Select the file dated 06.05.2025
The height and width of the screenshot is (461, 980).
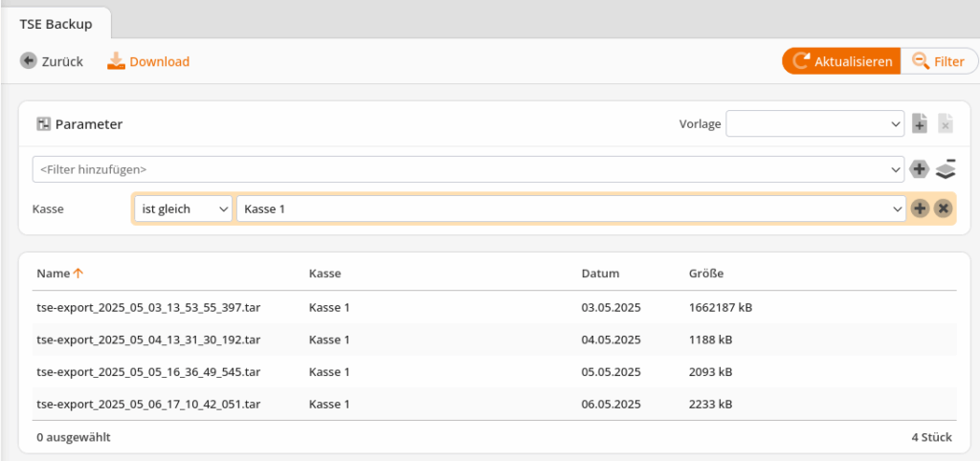point(494,405)
